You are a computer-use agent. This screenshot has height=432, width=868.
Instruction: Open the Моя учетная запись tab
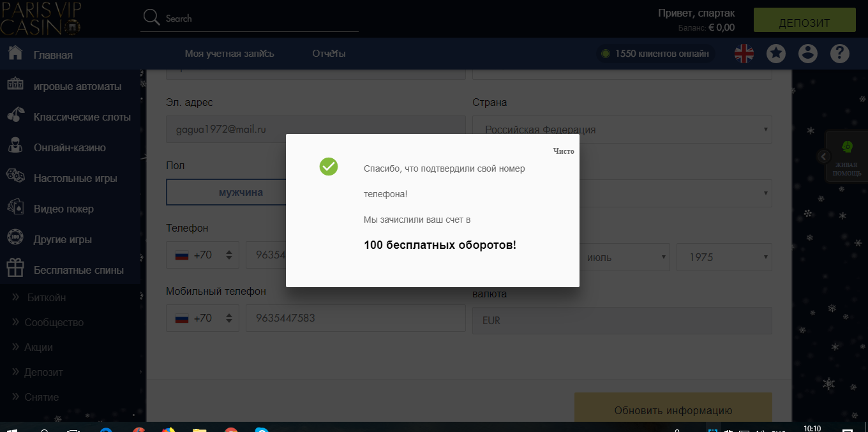pos(229,54)
